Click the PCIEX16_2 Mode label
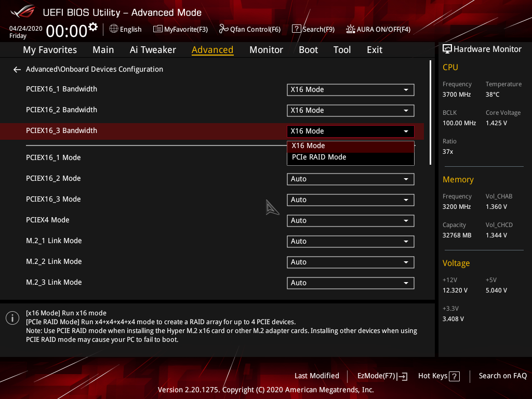The image size is (532, 399). [x=54, y=179]
